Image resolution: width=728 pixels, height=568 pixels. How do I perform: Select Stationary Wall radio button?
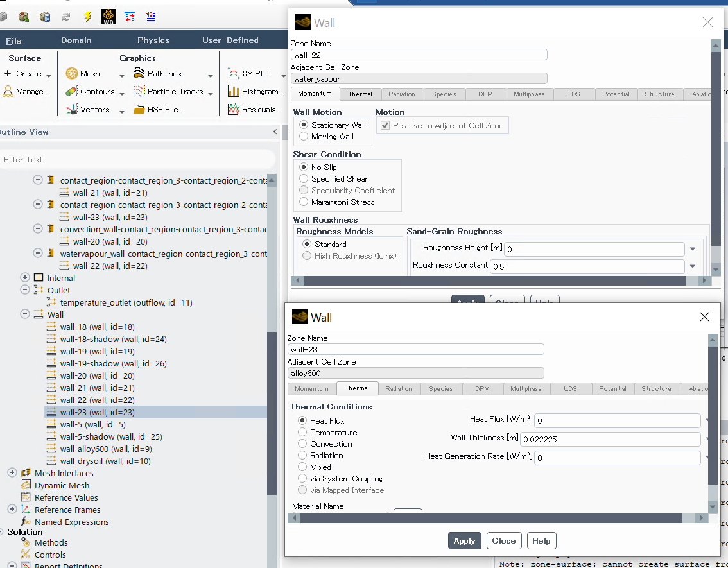(x=304, y=125)
